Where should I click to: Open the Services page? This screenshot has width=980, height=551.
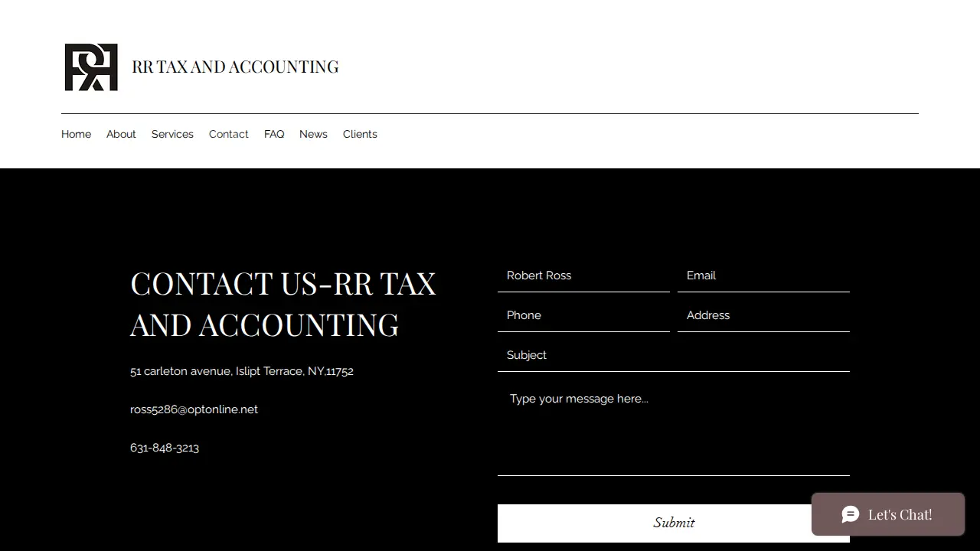pos(172,134)
